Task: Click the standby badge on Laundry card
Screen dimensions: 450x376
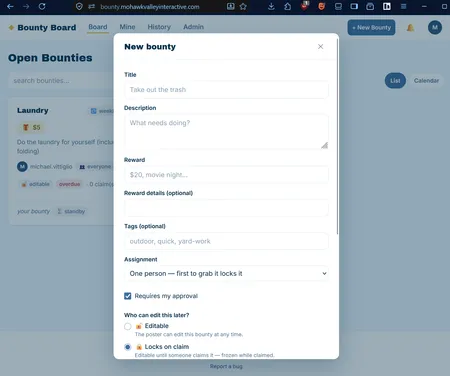Action: [x=71, y=211]
